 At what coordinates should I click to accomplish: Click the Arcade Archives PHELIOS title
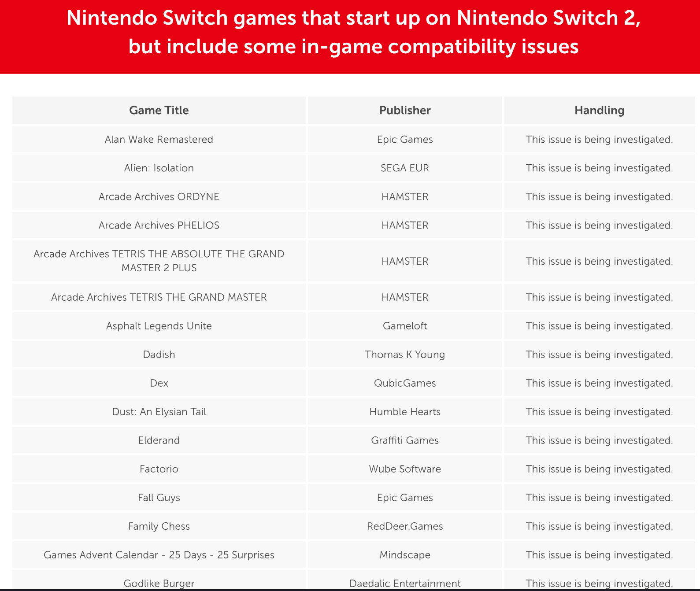click(159, 225)
